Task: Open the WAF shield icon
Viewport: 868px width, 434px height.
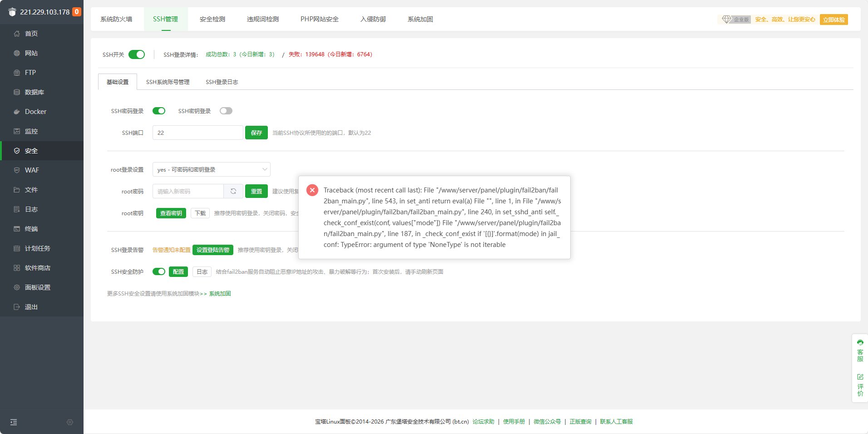Action: point(17,170)
